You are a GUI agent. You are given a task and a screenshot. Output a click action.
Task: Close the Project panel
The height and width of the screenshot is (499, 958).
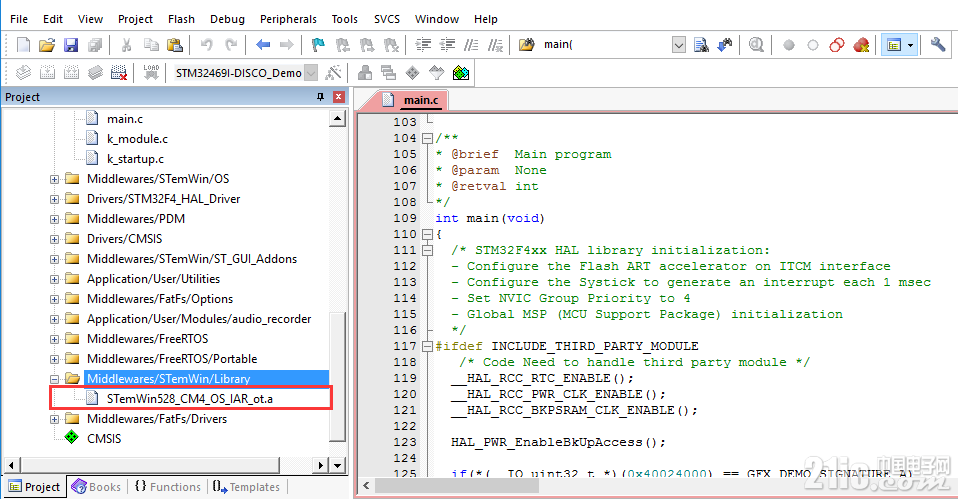click(x=338, y=97)
